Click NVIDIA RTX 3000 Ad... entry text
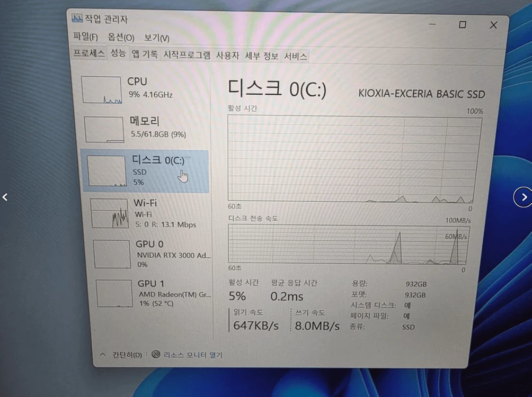Viewport: 532px width, 397px height. point(174,255)
